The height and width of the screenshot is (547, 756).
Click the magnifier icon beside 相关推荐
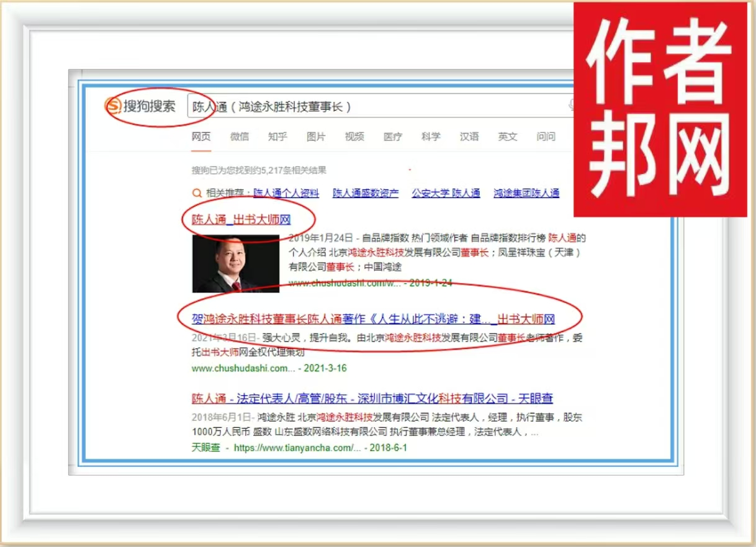point(197,193)
